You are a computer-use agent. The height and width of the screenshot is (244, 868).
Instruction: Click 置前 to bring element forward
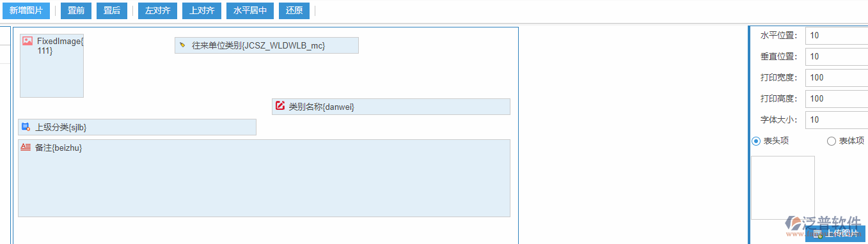pos(76,11)
